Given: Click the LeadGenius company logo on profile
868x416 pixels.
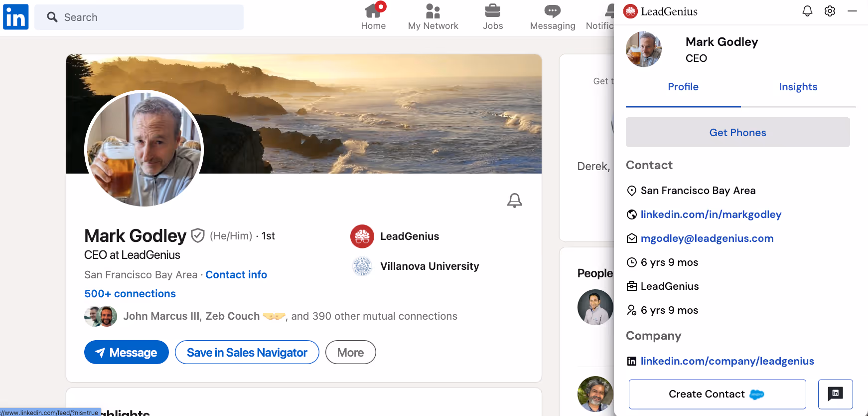Looking at the screenshot, I should pyautogui.click(x=362, y=236).
